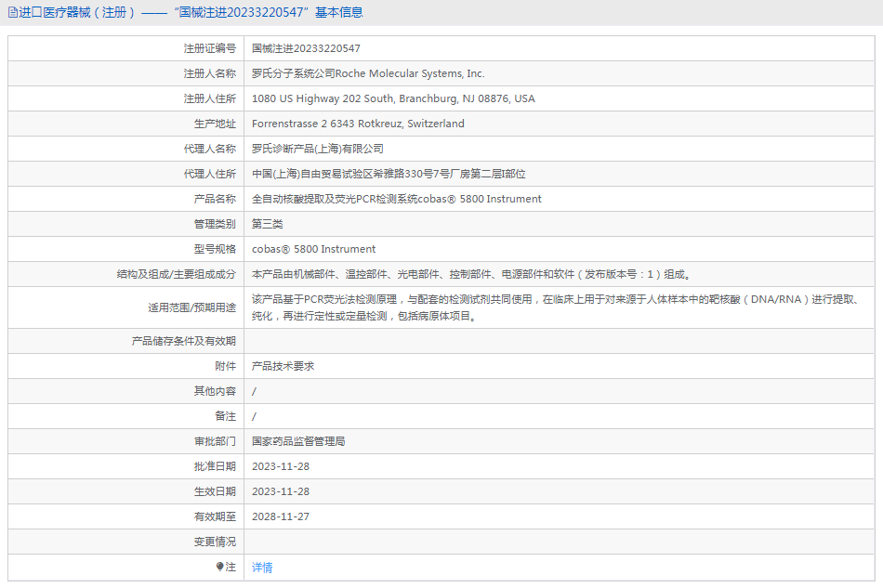Select cobas® 5800 Instrument in 型号规格 row
The width and height of the screenshot is (883, 588).
point(313,249)
